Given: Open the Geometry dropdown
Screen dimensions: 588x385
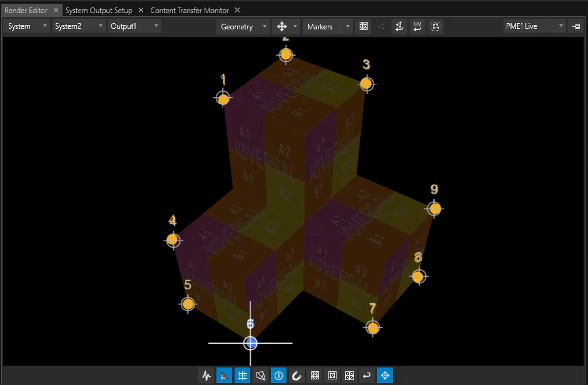Looking at the screenshot, I should (243, 26).
